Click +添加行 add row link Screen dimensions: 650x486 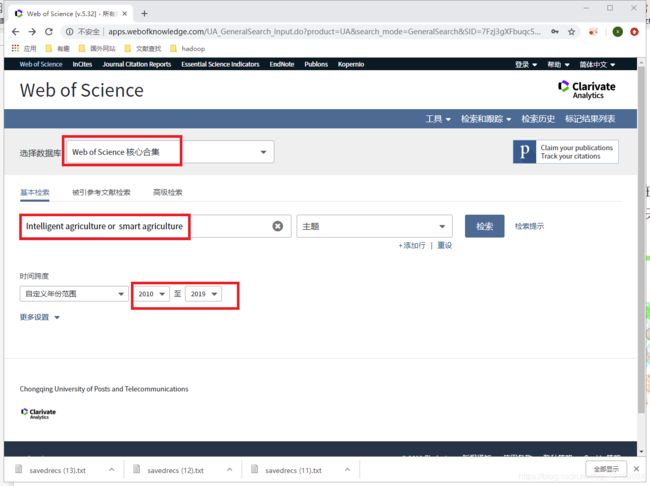pyautogui.click(x=412, y=245)
